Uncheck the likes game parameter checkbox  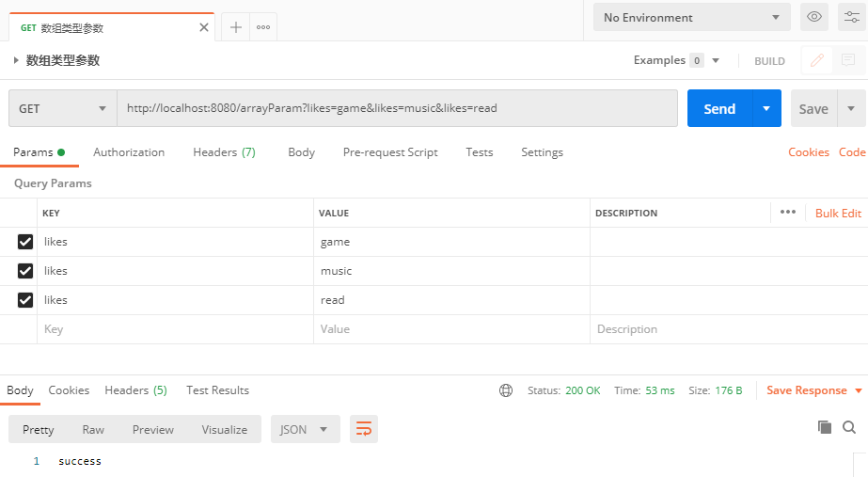(x=25, y=242)
